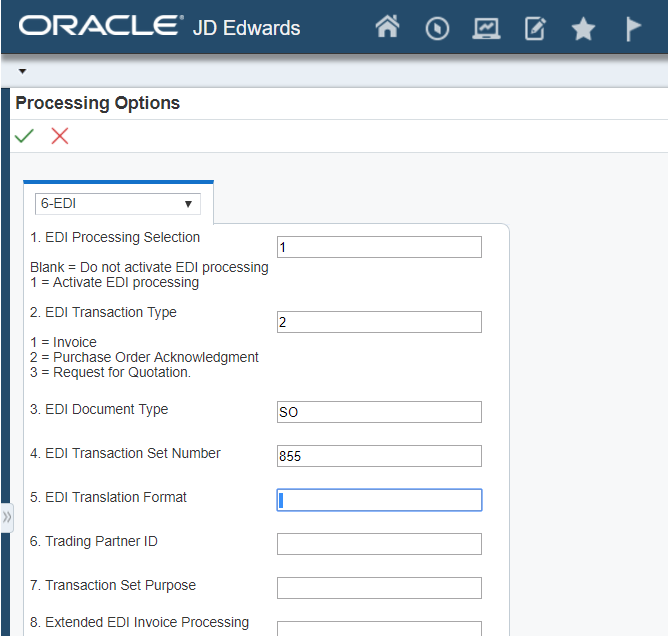Click the '6. Trading Partner ID' label
The width and height of the screenshot is (668, 636).
(x=94, y=541)
